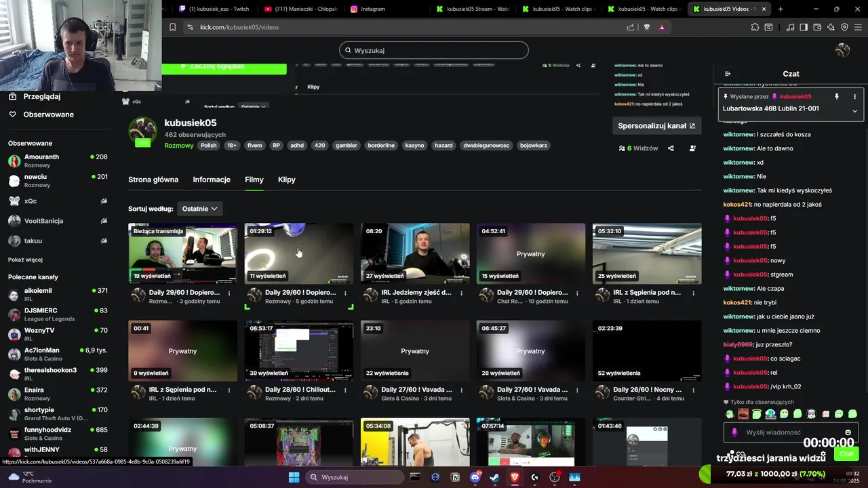Insert the first green emote in chat bar
Viewport: 868px width, 488px height.
[730, 414]
